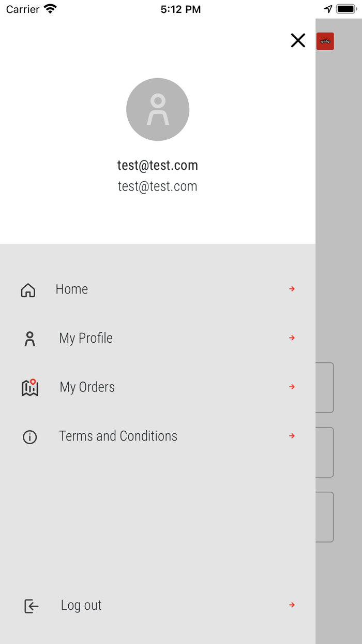
Task: Open the Home menu item
Action: tap(72, 289)
